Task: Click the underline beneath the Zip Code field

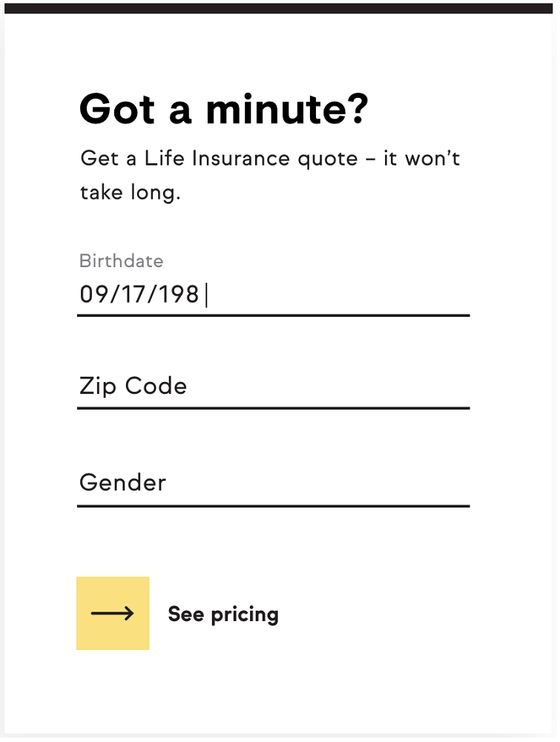Action: [x=273, y=408]
